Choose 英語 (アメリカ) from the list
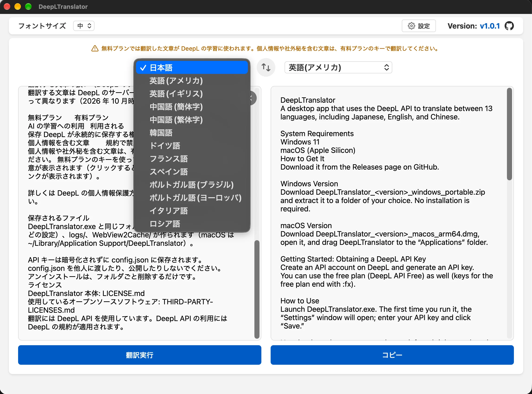The height and width of the screenshot is (394, 532). pos(192,81)
